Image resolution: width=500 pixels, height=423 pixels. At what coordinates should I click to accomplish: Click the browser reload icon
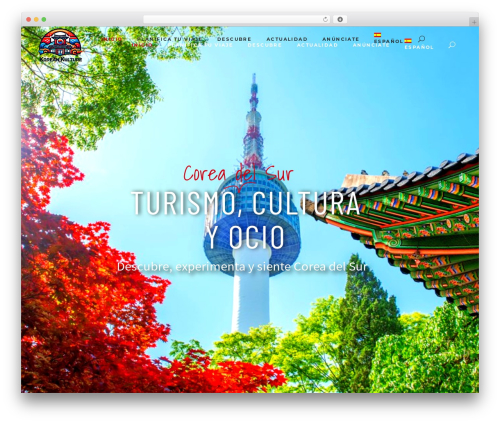[325, 19]
